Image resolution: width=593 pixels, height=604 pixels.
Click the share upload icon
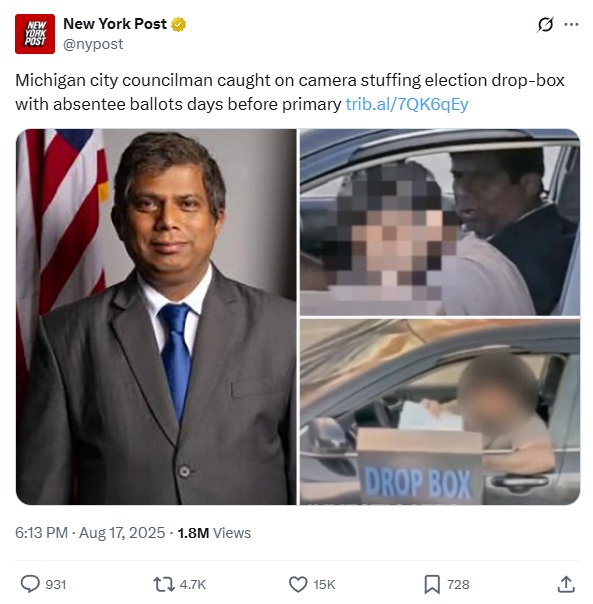566,584
